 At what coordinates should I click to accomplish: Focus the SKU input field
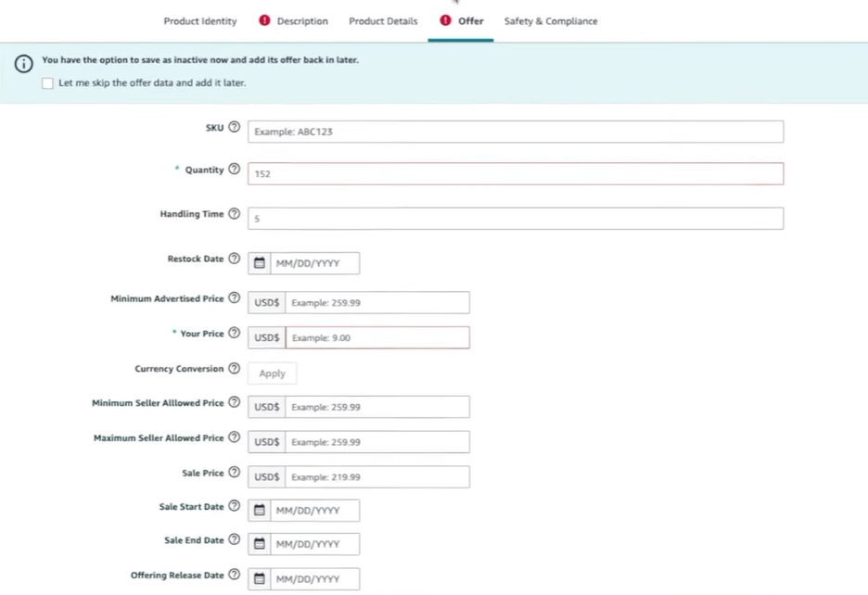(x=516, y=132)
